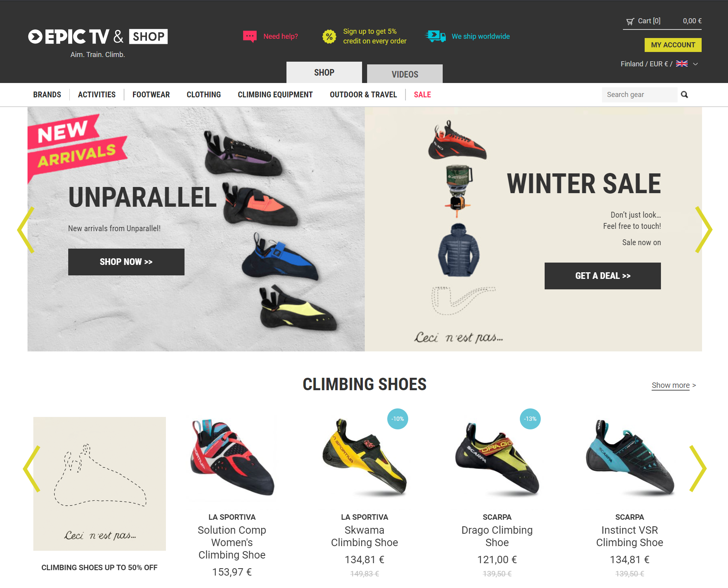Click the yellow percent credit badge icon
The width and height of the screenshot is (728, 588).
pyautogui.click(x=329, y=36)
